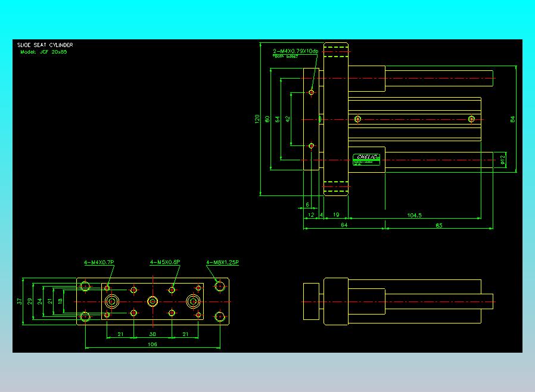Click the vertical 24 dimension text
Image resolution: width=535 pixels, height=392 pixels.
40,301
